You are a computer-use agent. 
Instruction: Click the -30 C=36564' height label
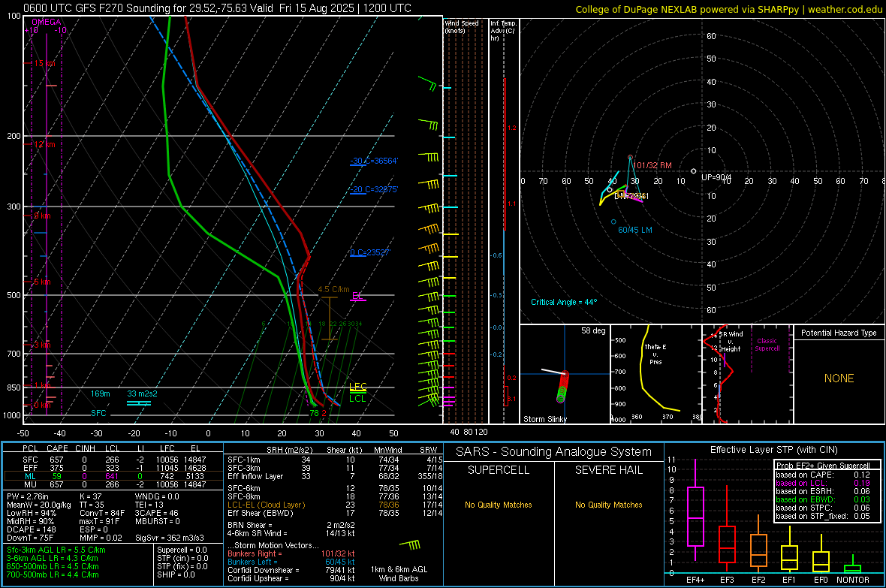(x=373, y=161)
